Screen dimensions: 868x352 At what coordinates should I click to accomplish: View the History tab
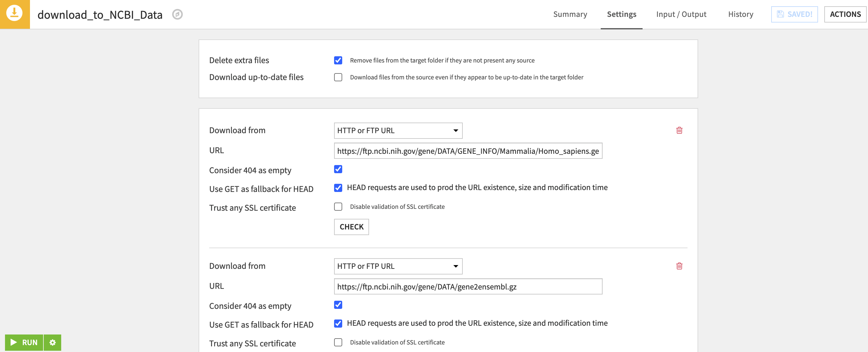740,14
